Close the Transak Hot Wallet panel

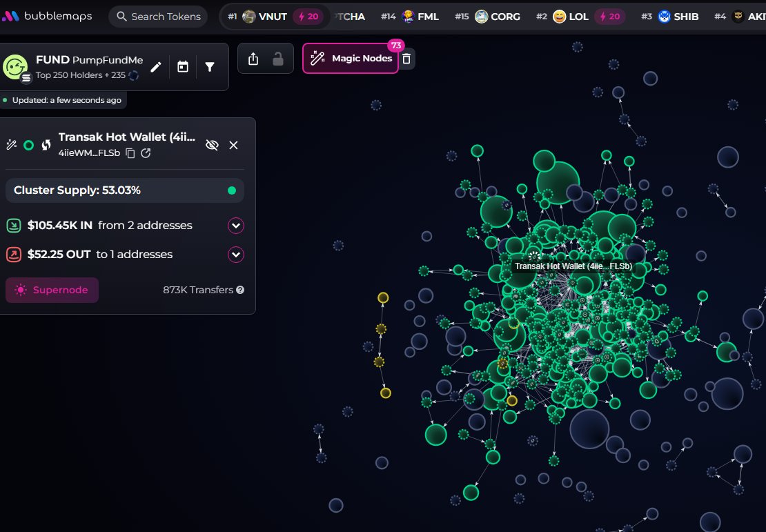click(233, 145)
